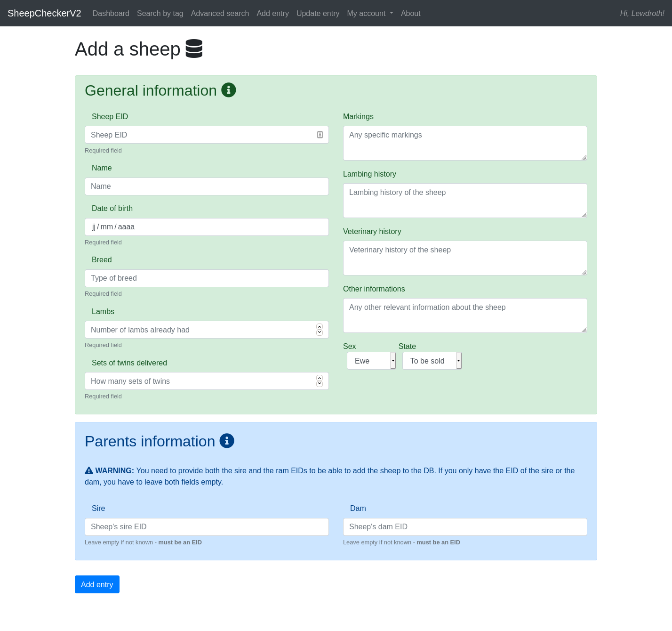Open the Advanced search page
The width and height of the screenshot is (672, 631).
tap(220, 13)
